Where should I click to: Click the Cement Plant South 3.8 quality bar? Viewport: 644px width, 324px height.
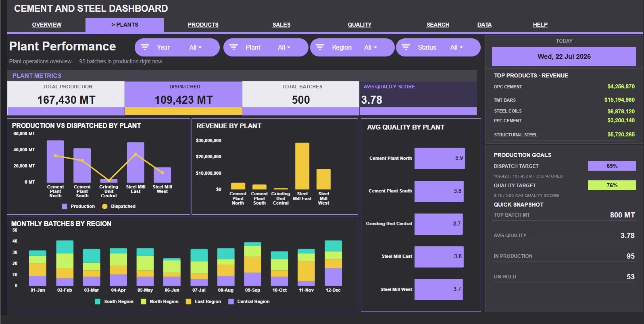(439, 191)
